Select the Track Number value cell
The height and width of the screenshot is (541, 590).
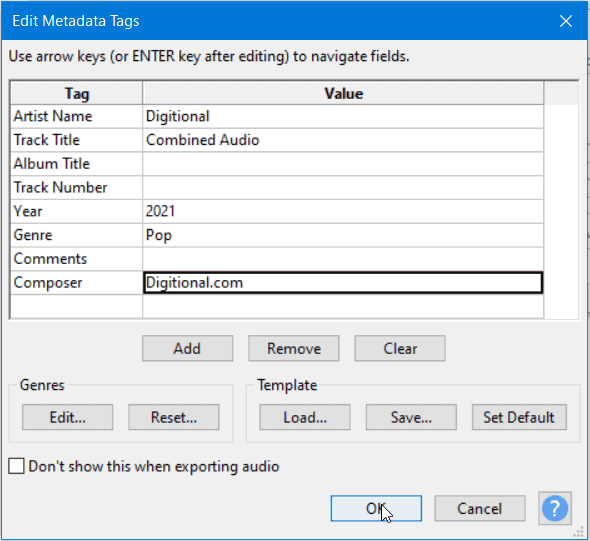343,187
